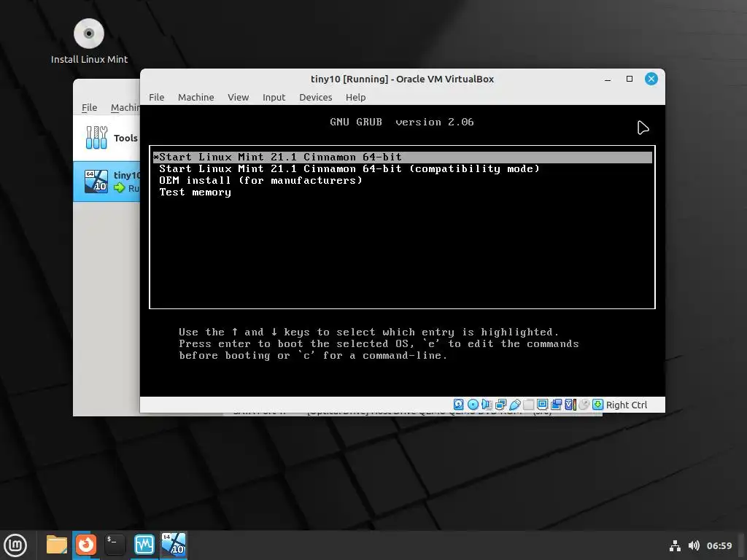Open the network tray icon
Screen dimensions: 747x560
(675, 545)
